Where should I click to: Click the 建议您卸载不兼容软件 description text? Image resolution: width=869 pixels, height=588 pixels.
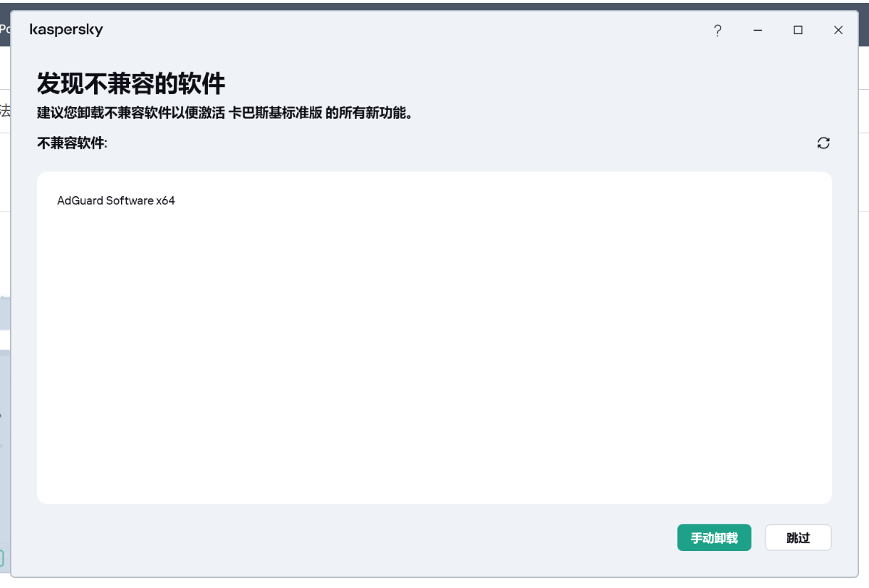[224, 114]
